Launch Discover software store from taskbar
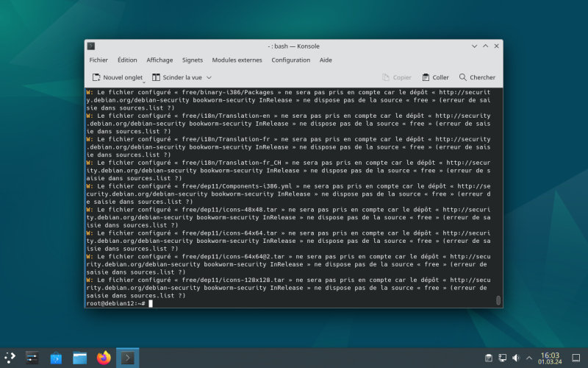Screen dimensions: 588x368 coord(56,358)
